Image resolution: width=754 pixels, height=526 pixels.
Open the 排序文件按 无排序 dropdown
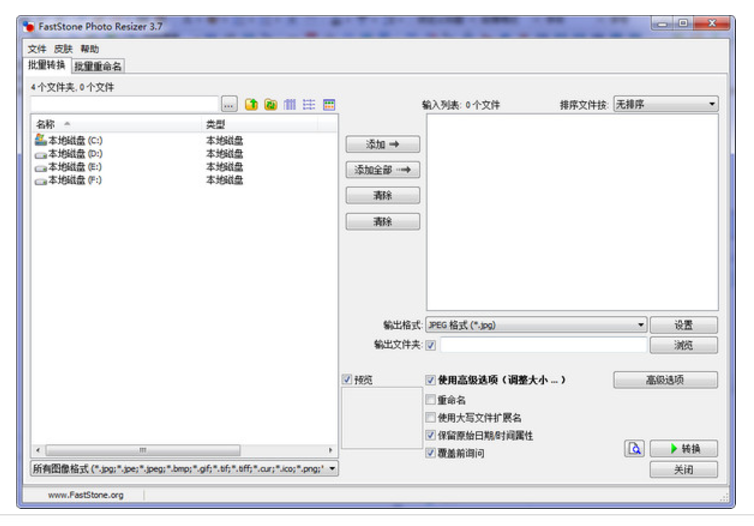point(666,104)
